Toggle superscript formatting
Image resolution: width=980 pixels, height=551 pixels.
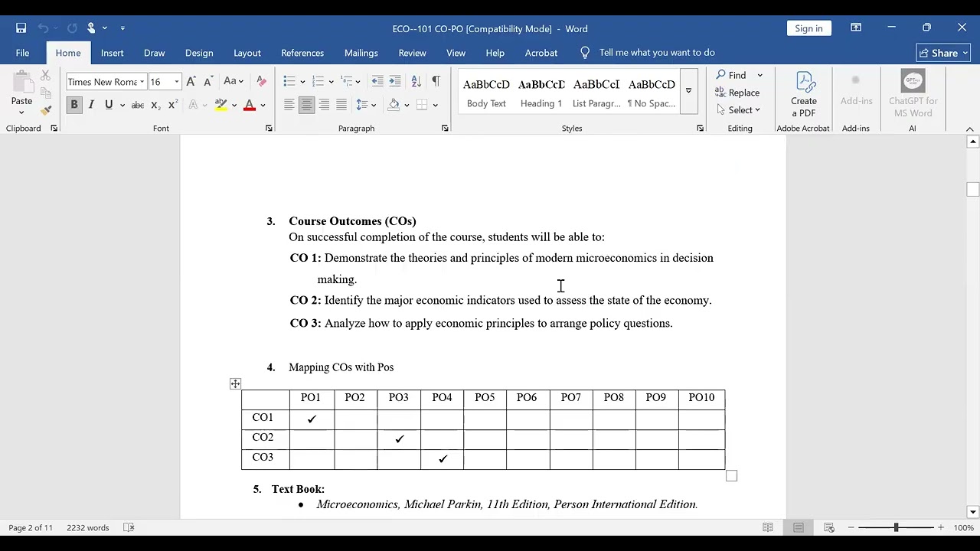173,105
